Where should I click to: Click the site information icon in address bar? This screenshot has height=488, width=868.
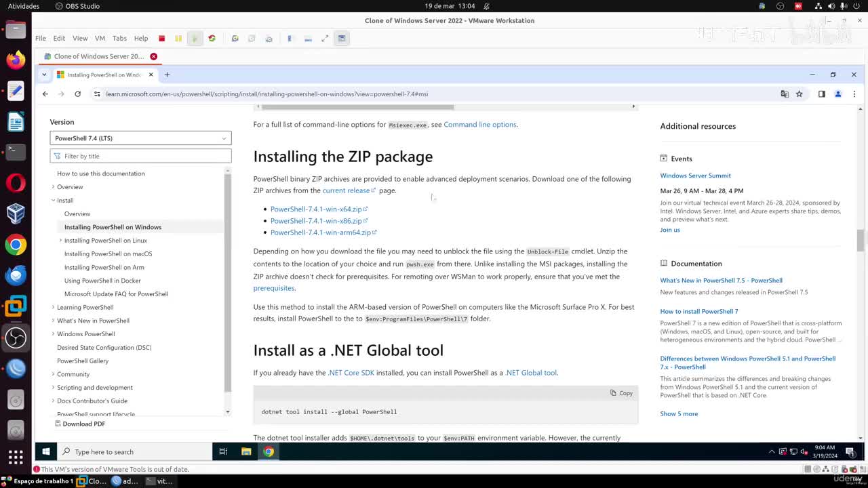[x=97, y=94]
